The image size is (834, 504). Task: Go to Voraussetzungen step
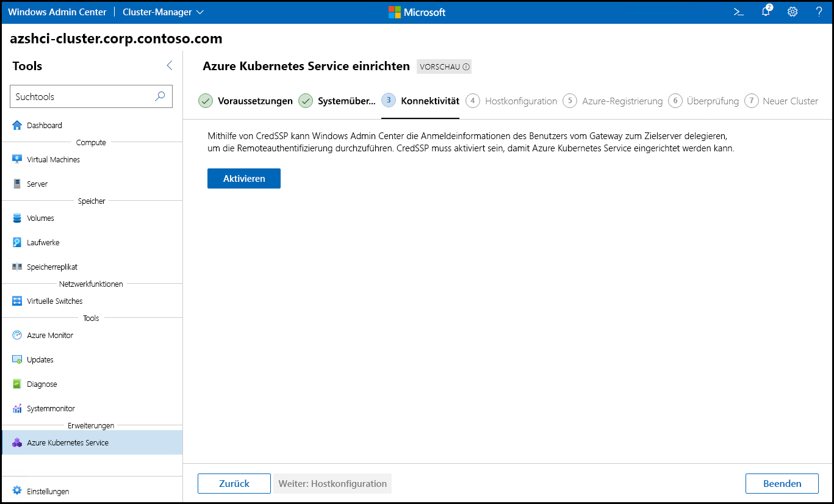(246, 101)
